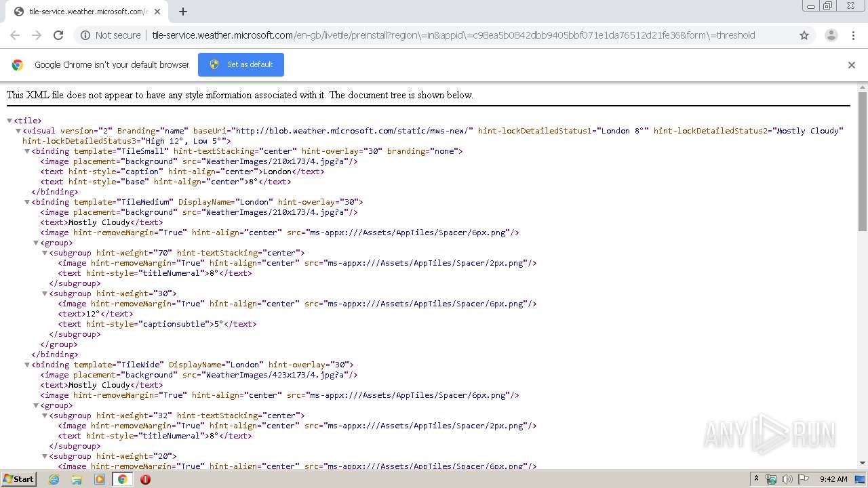Collapse the root tile element
The width and height of the screenshot is (868, 488).
click(9, 121)
